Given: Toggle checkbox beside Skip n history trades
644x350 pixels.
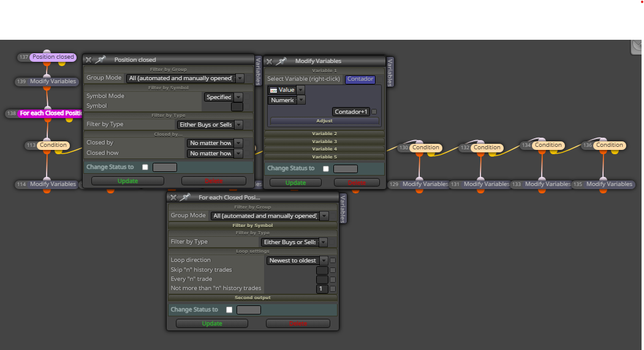Looking at the screenshot, I should click(x=333, y=270).
